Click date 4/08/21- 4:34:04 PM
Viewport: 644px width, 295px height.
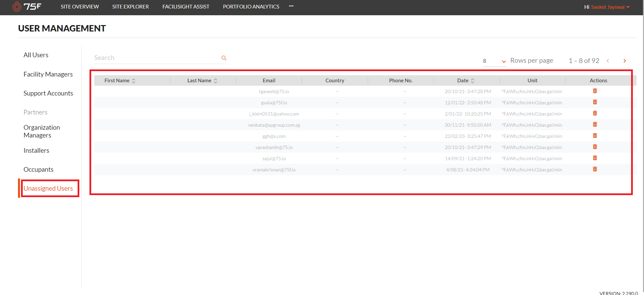click(468, 170)
